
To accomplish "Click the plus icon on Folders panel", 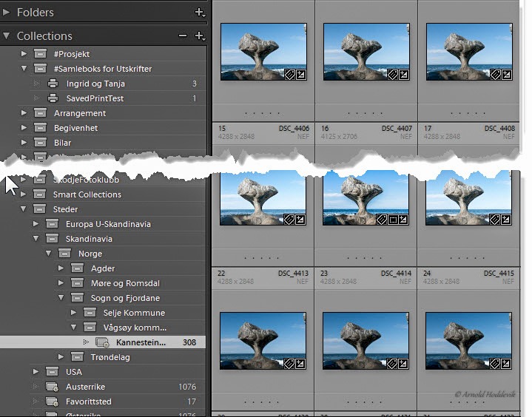I will (x=200, y=13).
